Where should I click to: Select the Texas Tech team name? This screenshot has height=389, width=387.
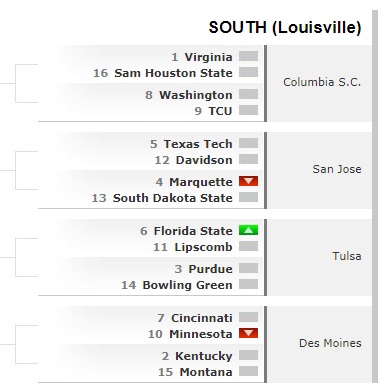(x=198, y=144)
